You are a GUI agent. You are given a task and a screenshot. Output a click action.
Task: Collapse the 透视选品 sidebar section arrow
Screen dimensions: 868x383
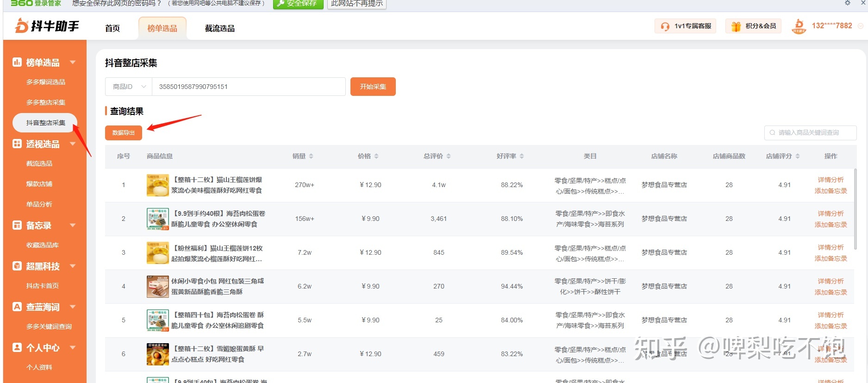pyautogui.click(x=73, y=144)
